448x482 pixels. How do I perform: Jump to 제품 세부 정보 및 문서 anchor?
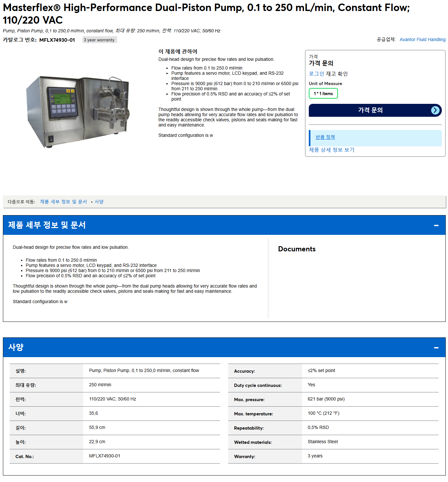(63, 202)
